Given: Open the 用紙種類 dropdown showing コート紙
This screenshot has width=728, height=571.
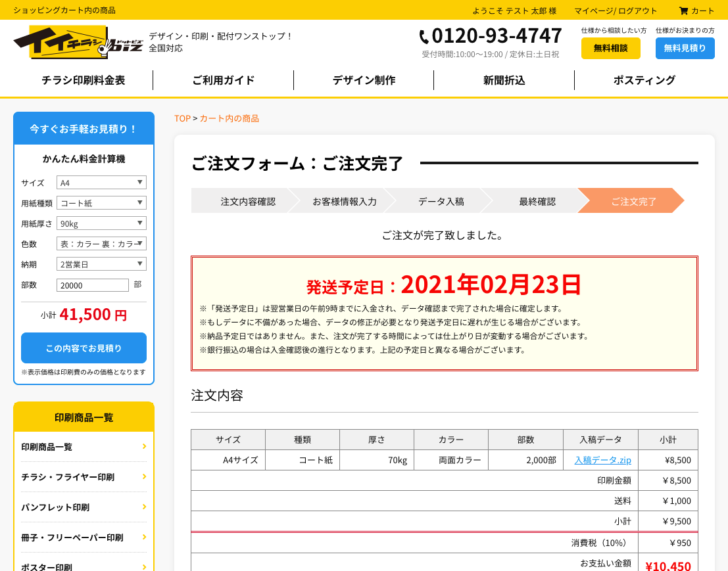Looking at the screenshot, I should 101,203.
